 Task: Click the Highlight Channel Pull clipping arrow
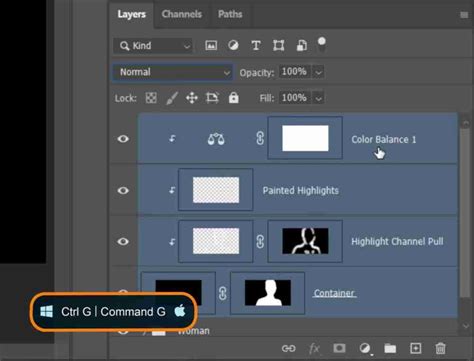click(172, 242)
